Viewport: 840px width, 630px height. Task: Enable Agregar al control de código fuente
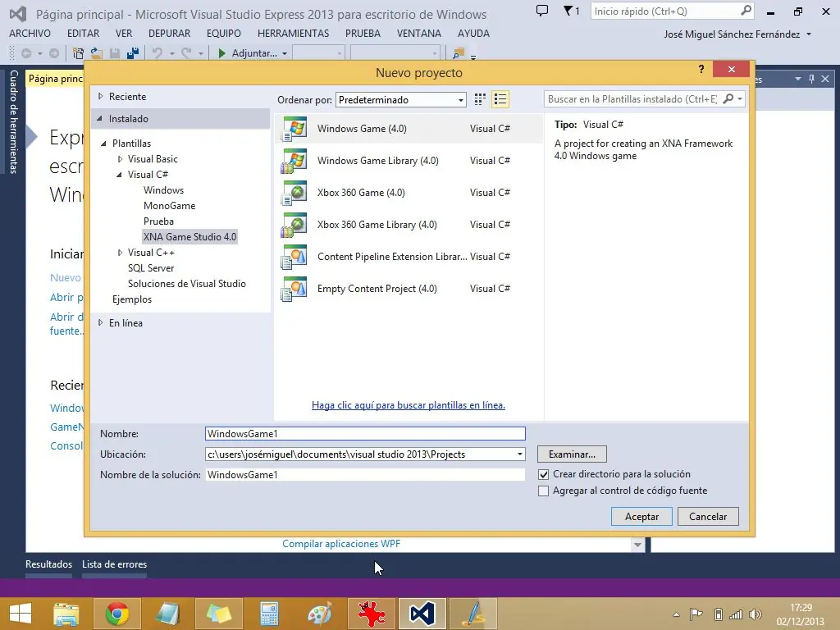click(x=543, y=491)
